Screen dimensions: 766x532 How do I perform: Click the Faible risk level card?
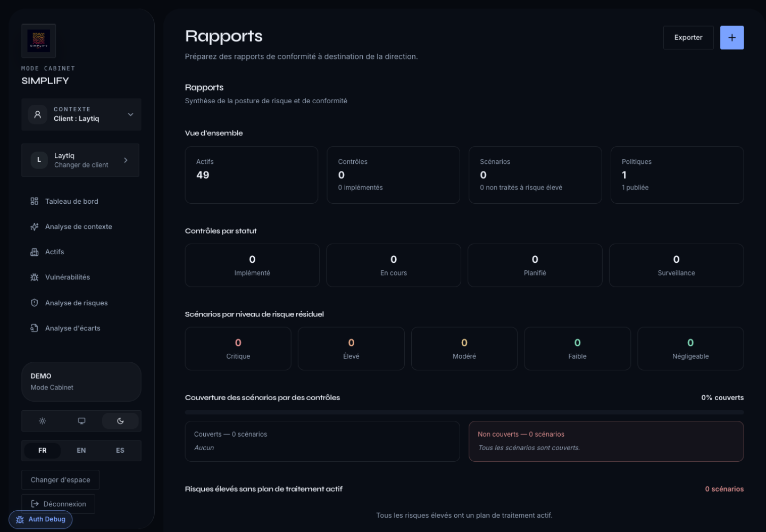click(x=578, y=348)
